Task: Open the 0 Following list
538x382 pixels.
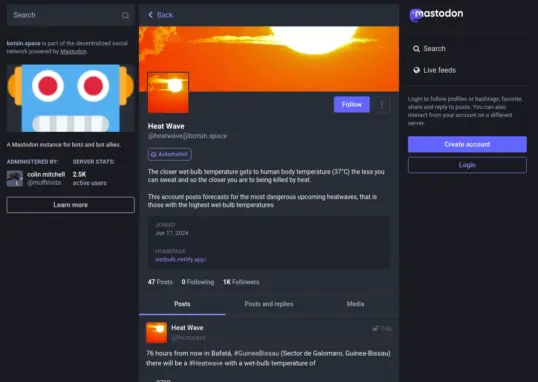Action: 198,282
